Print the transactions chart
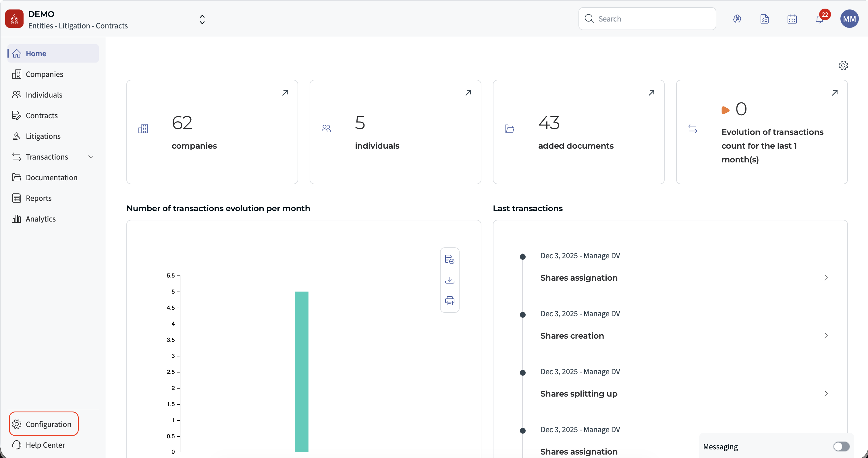The image size is (868, 458). pos(450,300)
